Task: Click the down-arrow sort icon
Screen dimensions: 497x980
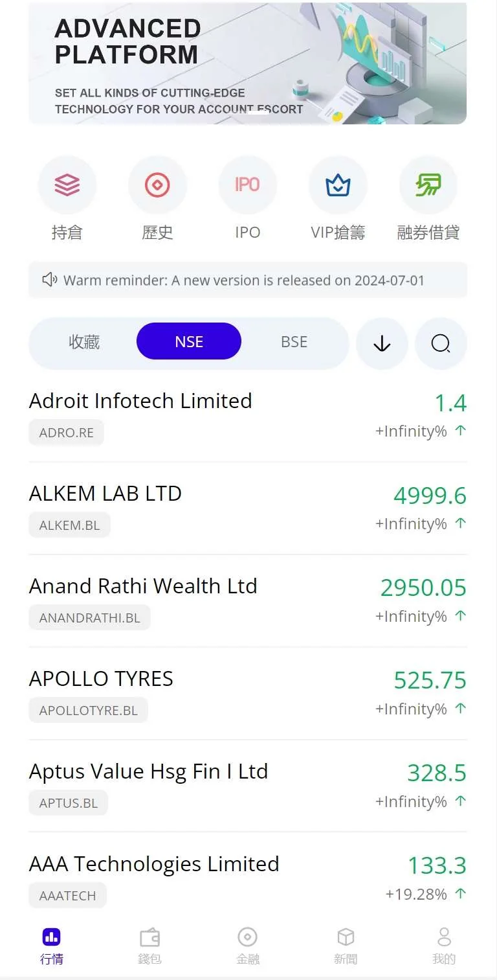Action: 382,343
